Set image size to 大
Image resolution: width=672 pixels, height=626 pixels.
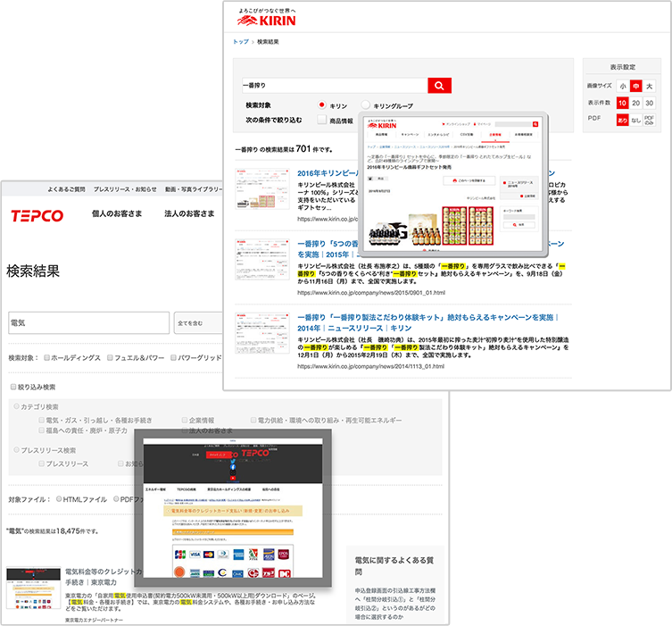pyautogui.click(x=650, y=87)
